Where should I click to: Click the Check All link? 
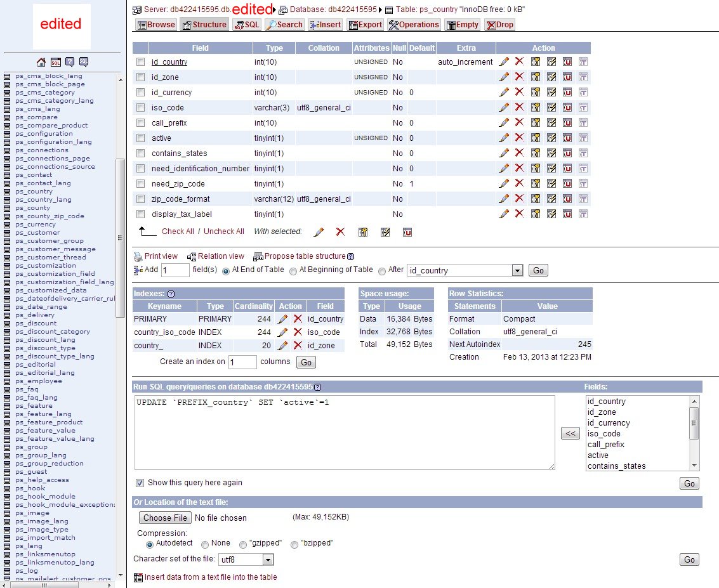click(178, 232)
